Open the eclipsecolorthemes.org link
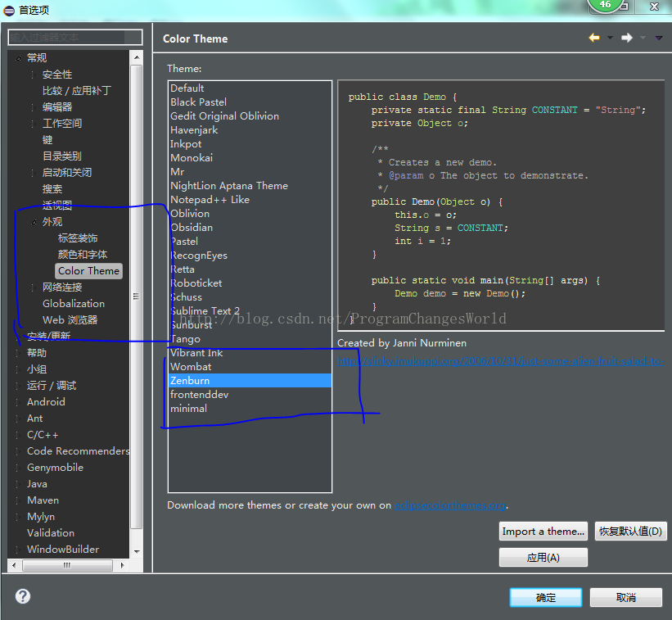 [x=450, y=505]
